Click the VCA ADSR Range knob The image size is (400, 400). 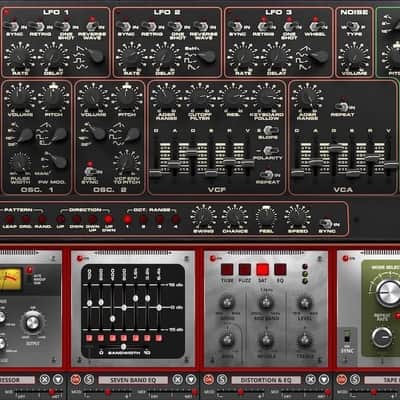click(307, 98)
